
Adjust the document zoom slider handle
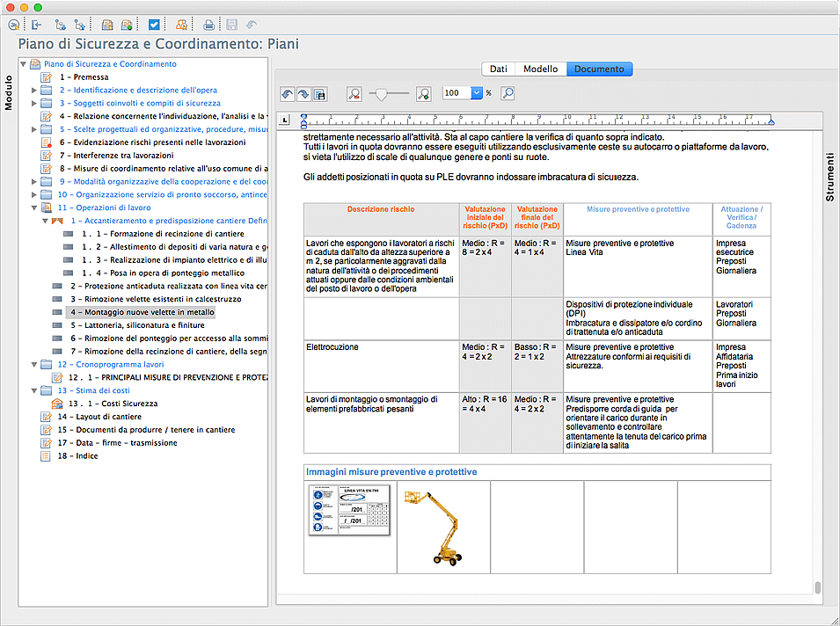click(x=381, y=95)
